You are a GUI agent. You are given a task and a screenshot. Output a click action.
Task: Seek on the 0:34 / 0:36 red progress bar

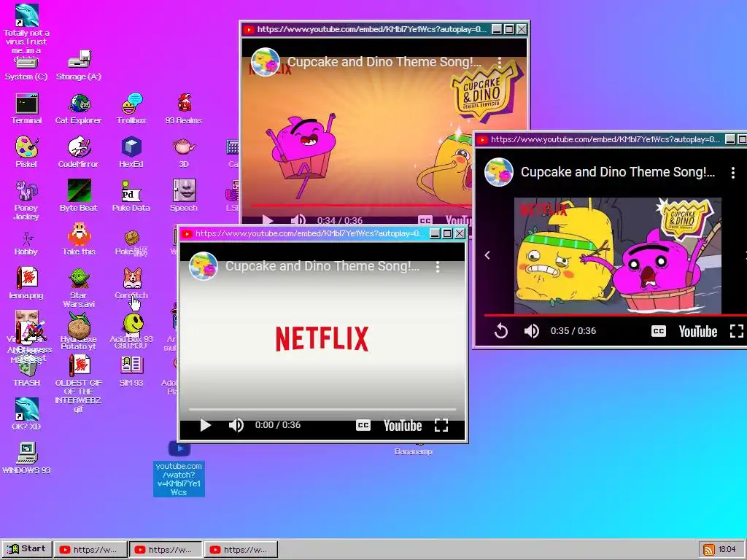pyautogui.click(x=360, y=205)
